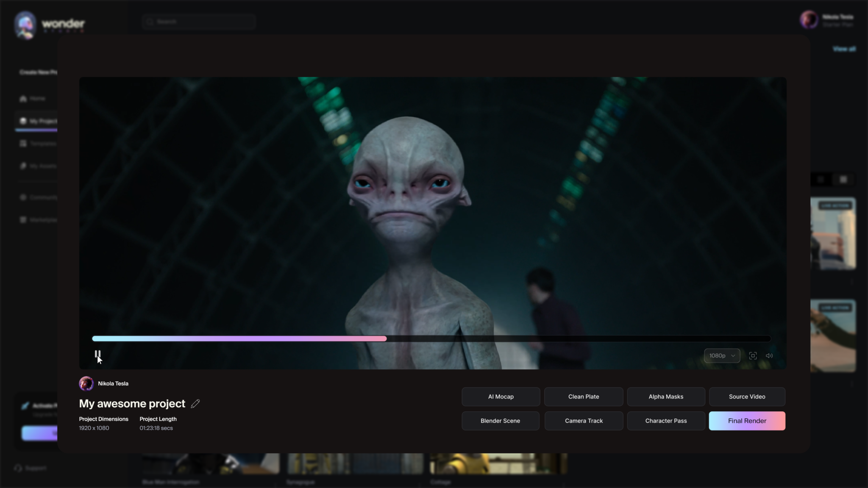Click the View all link
The width and height of the screenshot is (868, 488).
tap(844, 49)
